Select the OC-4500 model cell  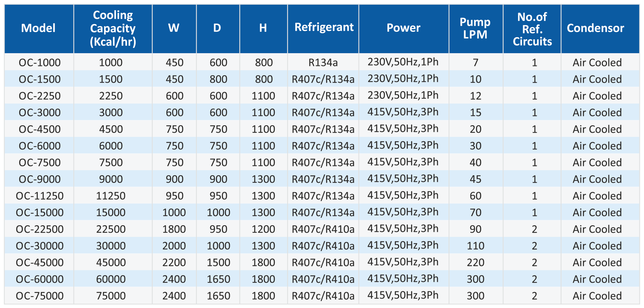pos(40,129)
